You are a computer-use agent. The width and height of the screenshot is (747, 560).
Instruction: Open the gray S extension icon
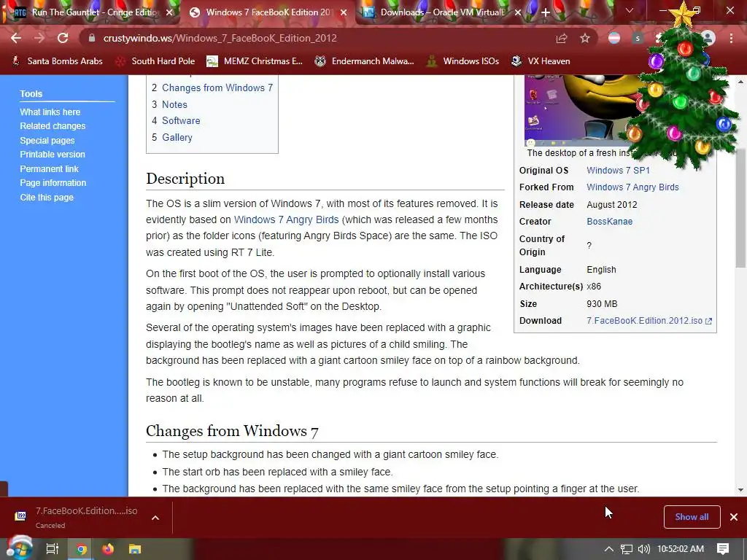[638, 38]
